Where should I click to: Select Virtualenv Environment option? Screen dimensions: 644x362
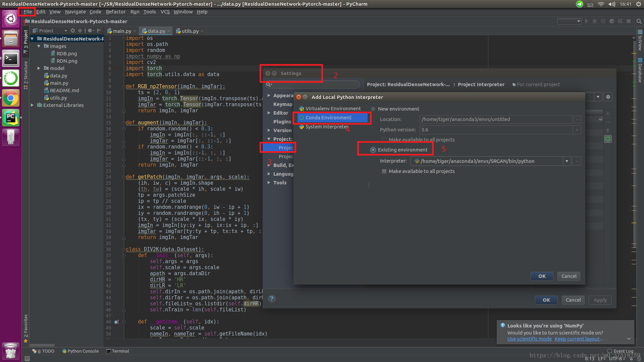pos(330,109)
